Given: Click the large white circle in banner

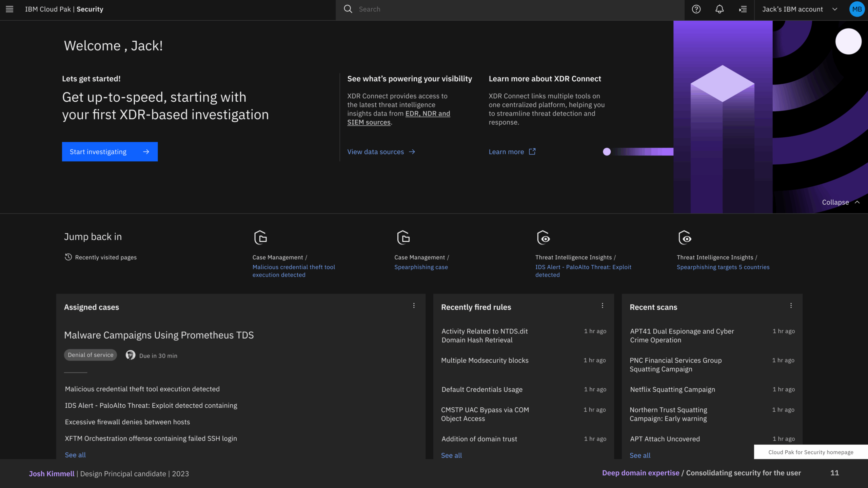Looking at the screenshot, I should (x=848, y=41).
